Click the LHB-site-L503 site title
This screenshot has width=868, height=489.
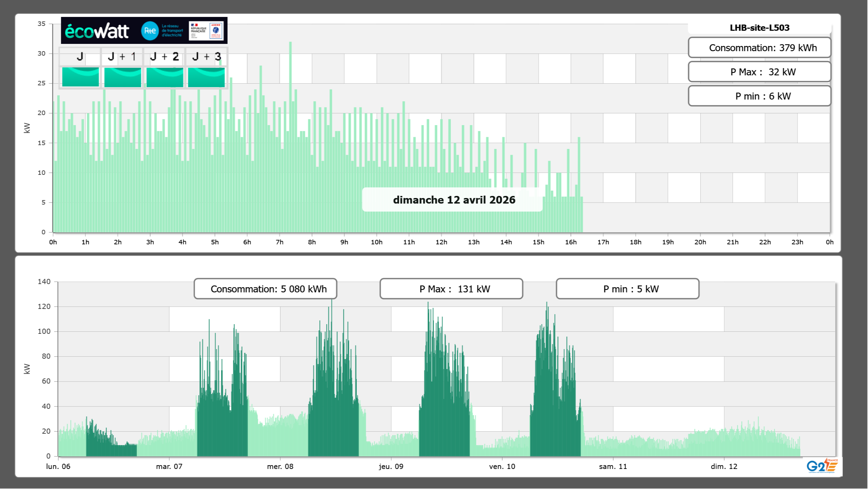pyautogui.click(x=759, y=28)
